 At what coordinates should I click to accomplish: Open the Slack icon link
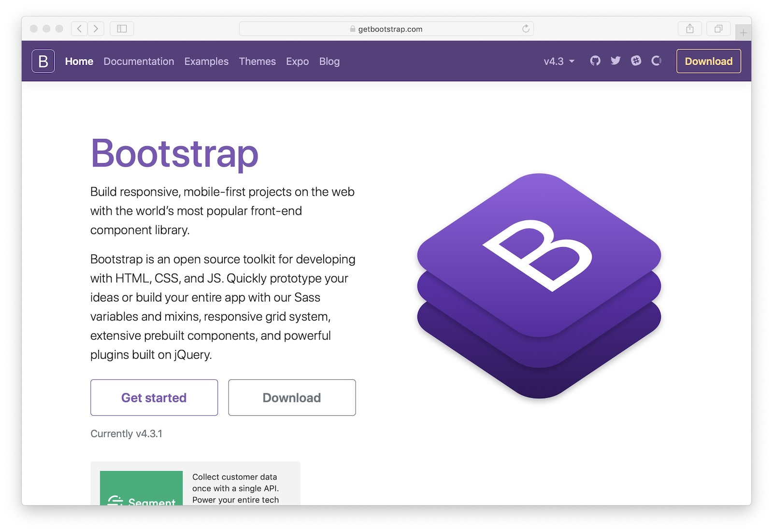click(636, 61)
